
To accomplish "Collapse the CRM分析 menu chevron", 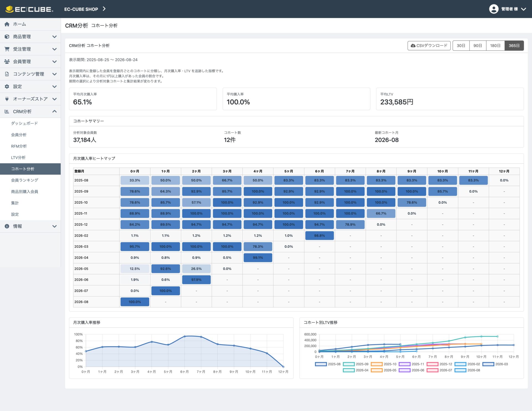I will point(55,111).
